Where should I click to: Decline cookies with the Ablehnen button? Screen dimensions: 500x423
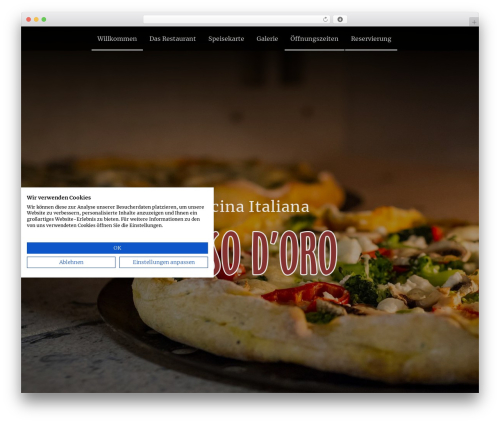[x=71, y=262]
